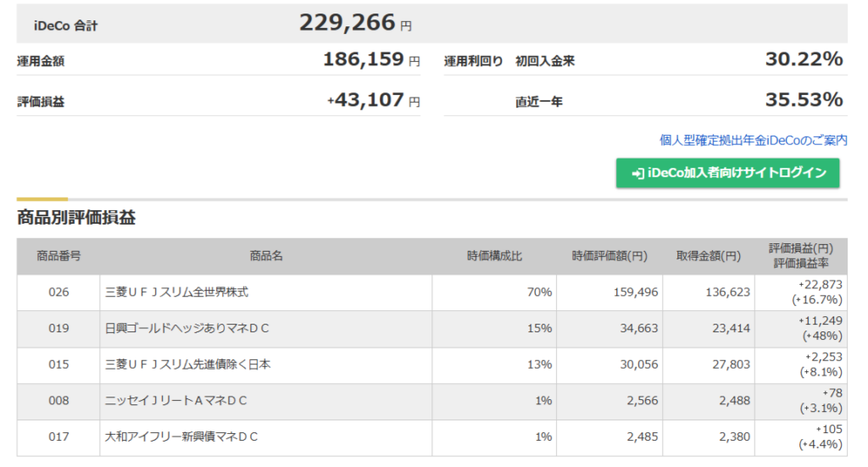Click the iDeCo 合計 total amount 229,266
868x467 pixels.
(x=348, y=23)
